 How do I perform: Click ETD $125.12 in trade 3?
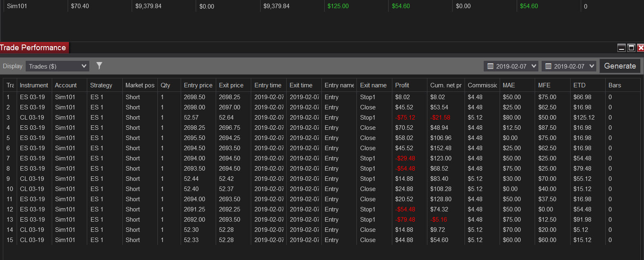(x=584, y=118)
